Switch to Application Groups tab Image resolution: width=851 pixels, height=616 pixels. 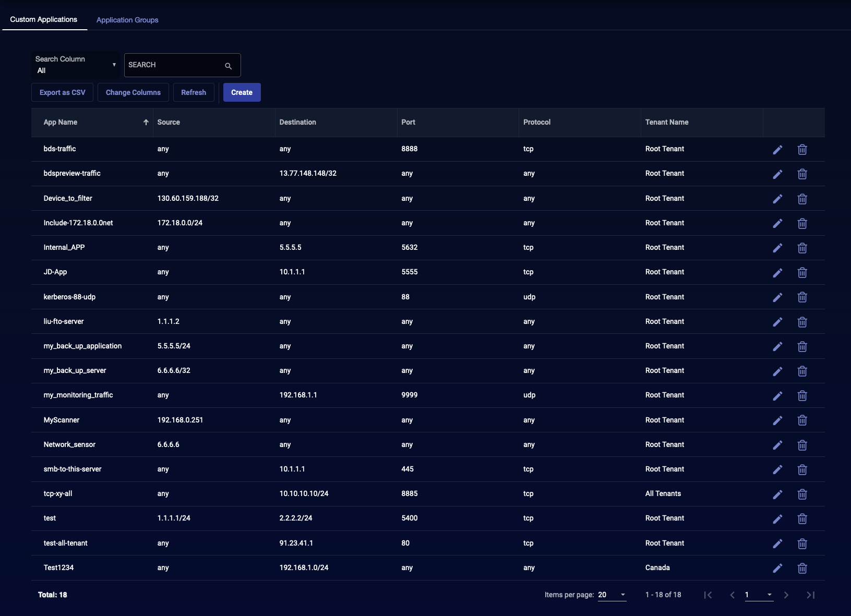(x=127, y=20)
